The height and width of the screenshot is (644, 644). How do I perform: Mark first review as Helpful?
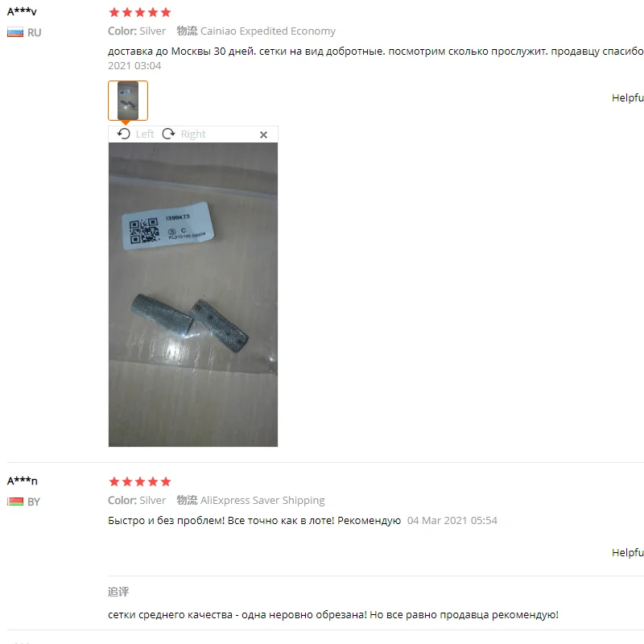[x=628, y=97]
